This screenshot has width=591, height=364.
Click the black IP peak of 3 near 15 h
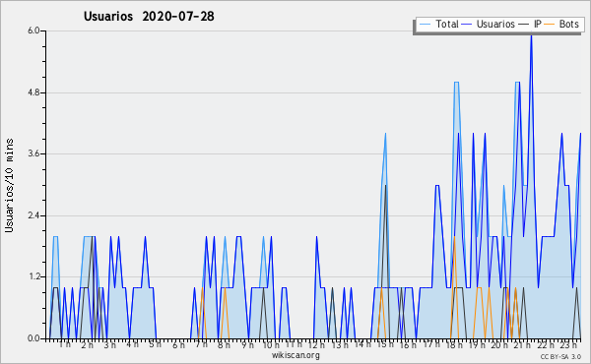(x=385, y=185)
